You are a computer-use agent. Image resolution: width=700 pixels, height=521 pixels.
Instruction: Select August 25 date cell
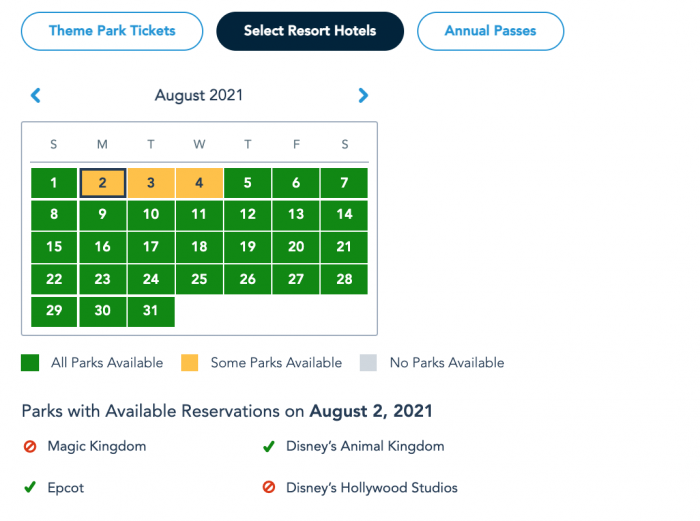click(199, 279)
